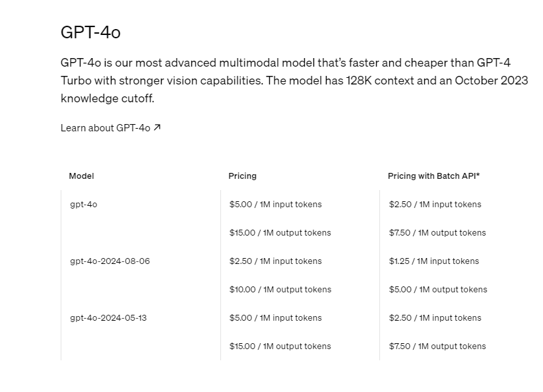Select the gpt-4o-2024-05-13 model name
Image resolution: width=543 pixels, height=392 pixels.
[x=108, y=318]
